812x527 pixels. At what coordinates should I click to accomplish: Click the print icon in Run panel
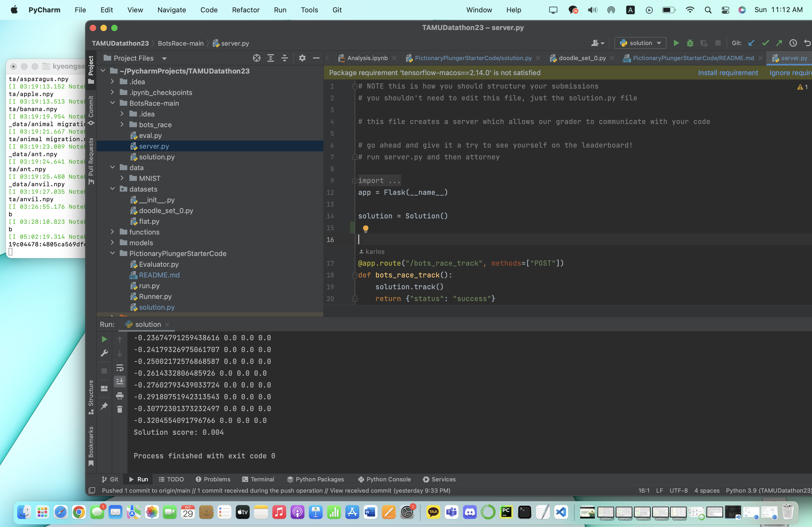(120, 396)
